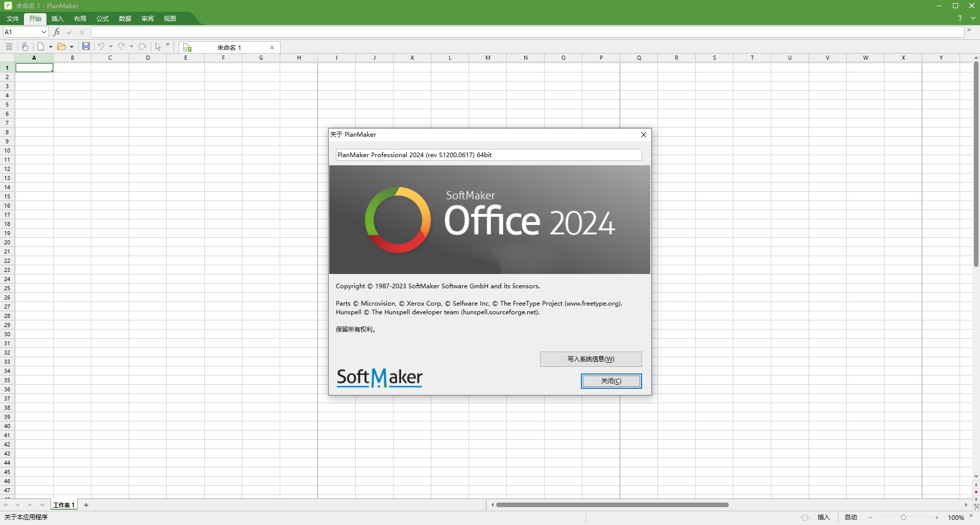Viewport: 980px width, 525px height.
Task: Select the 工作表 1 sheet tab
Action: 64,505
